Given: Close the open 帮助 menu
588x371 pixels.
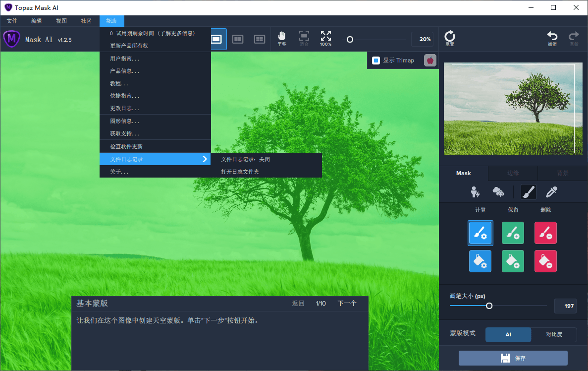Looking at the screenshot, I should pos(112,21).
